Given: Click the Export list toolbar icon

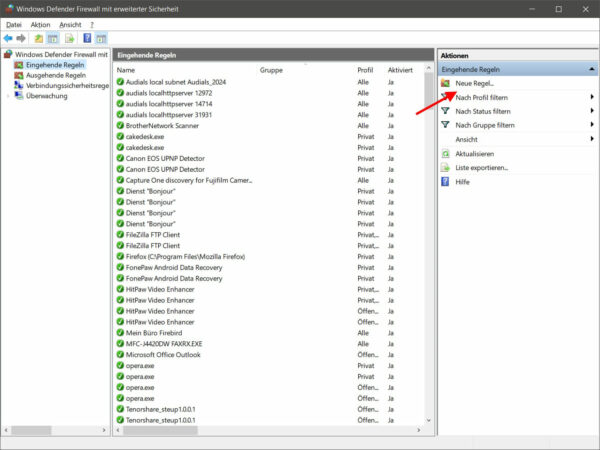Looking at the screenshot, I should pyautogui.click(x=69, y=38).
